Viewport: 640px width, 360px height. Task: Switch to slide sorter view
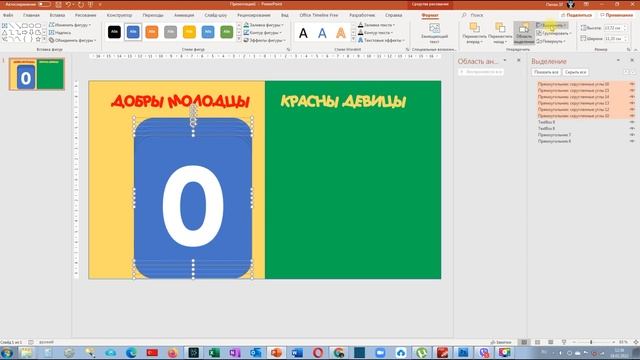click(538, 342)
